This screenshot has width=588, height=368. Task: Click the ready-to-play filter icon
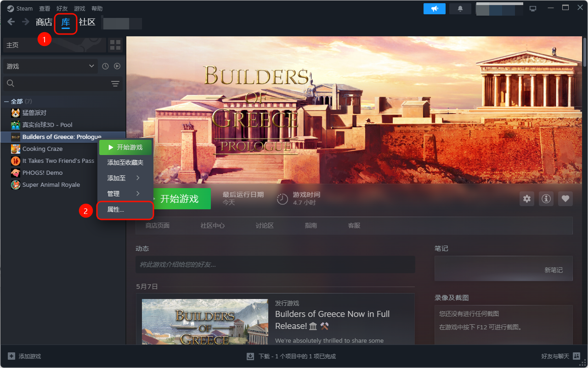pyautogui.click(x=117, y=66)
